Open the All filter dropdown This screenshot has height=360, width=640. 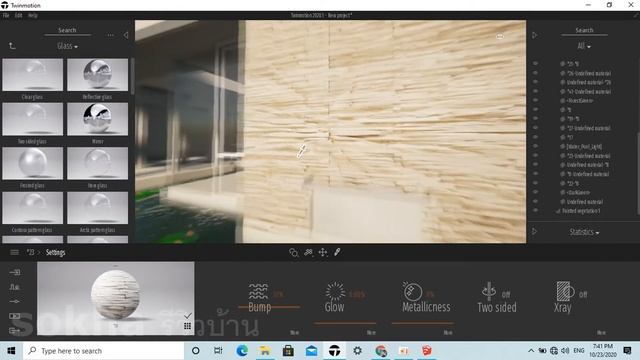click(x=584, y=46)
